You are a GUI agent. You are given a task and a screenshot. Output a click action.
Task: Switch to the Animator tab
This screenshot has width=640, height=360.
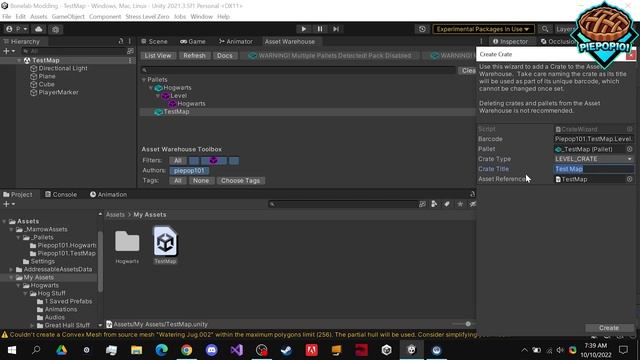(236, 41)
